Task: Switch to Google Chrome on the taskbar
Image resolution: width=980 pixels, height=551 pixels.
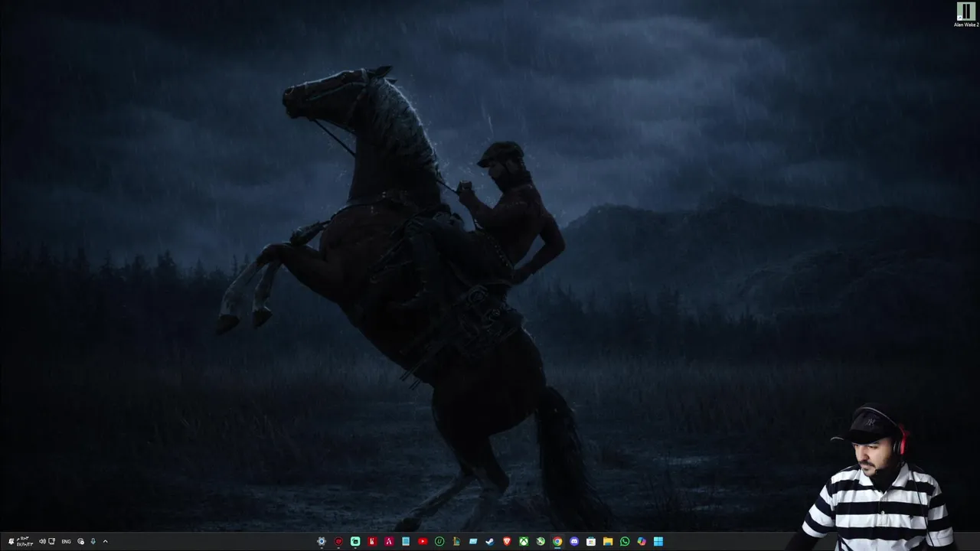Action: point(557,541)
